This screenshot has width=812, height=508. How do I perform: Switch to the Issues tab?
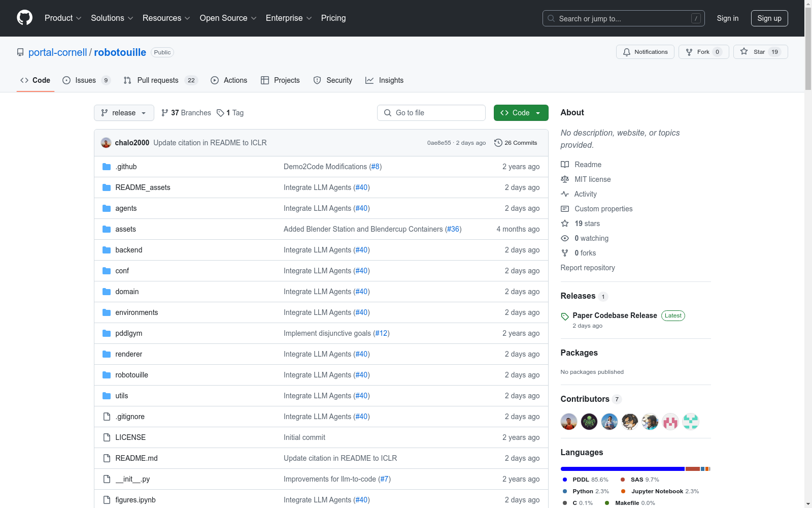click(86, 80)
